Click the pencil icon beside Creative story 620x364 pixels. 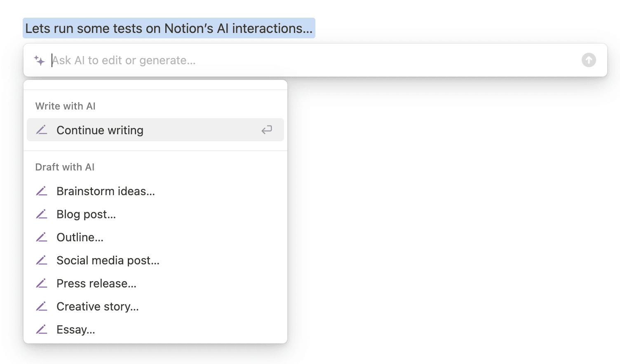coord(42,306)
